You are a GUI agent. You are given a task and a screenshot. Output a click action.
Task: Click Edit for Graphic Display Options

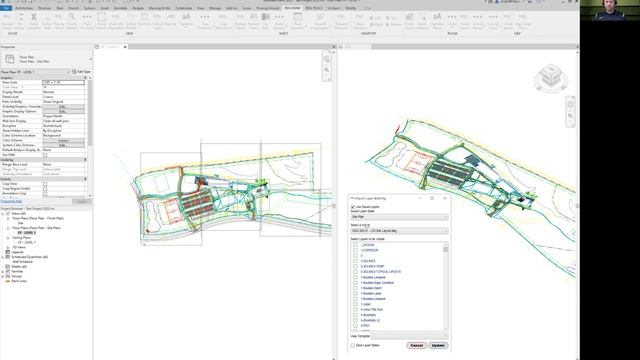click(x=63, y=111)
